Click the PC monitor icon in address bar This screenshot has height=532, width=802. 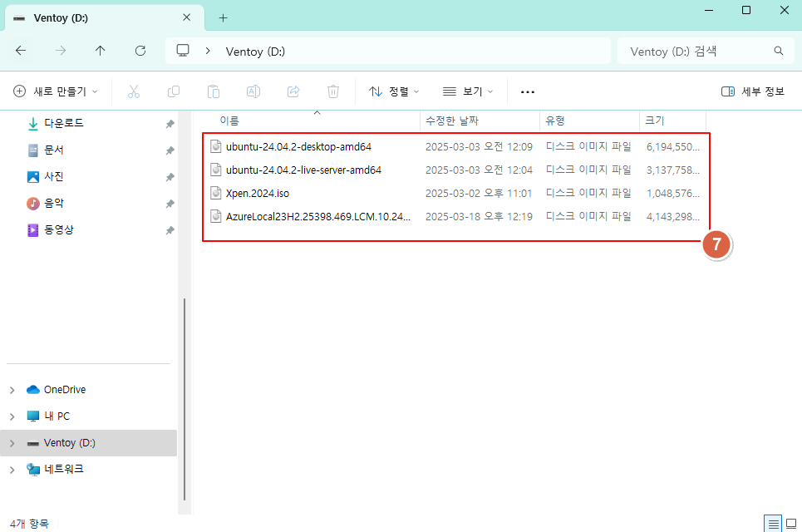(183, 51)
